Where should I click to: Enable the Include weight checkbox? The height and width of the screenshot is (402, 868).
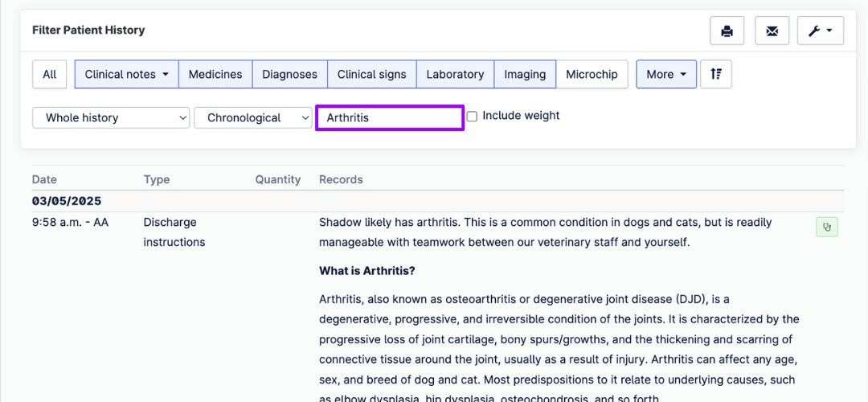pyautogui.click(x=472, y=117)
